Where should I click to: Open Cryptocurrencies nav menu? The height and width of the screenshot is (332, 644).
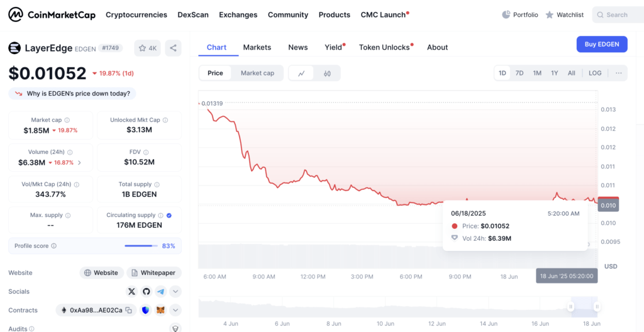(136, 15)
